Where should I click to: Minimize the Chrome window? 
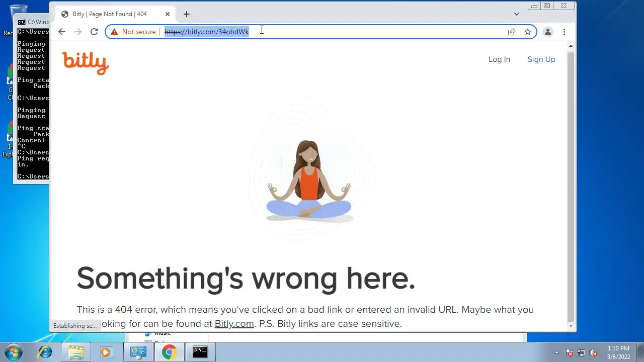point(534,6)
